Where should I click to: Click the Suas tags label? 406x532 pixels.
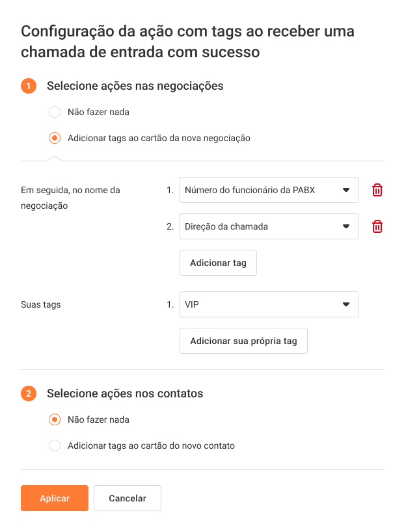pyautogui.click(x=41, y=304)
